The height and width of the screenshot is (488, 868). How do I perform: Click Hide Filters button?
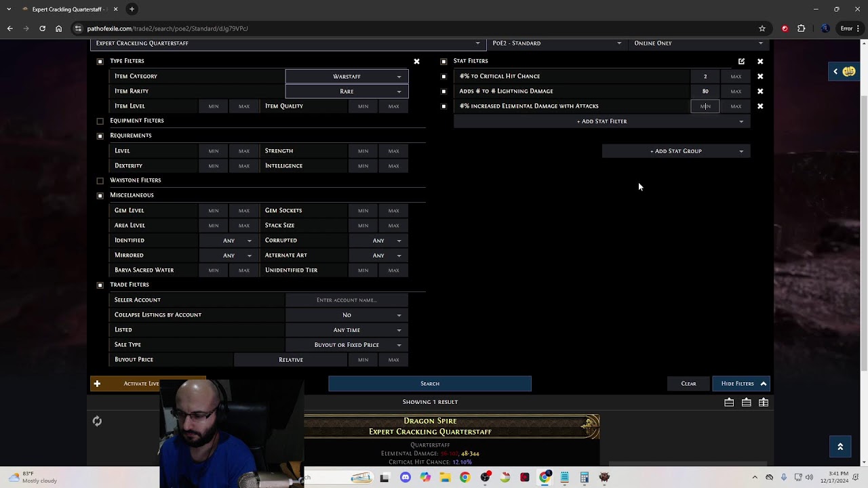coord(742,384)
